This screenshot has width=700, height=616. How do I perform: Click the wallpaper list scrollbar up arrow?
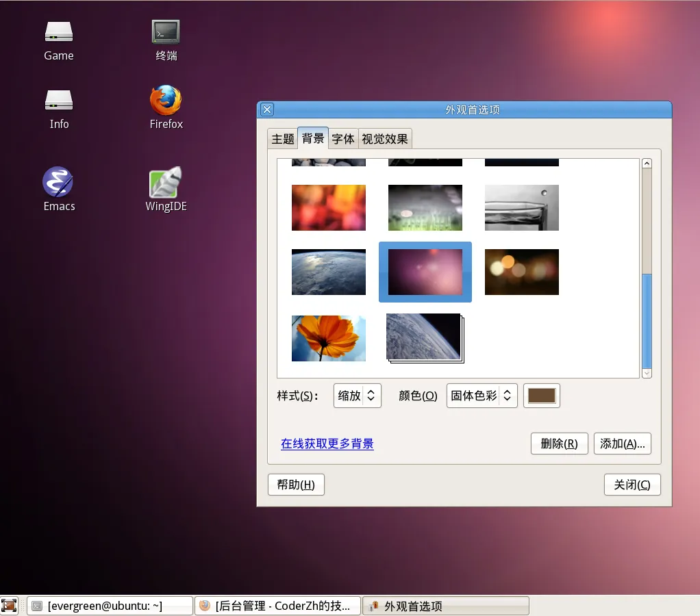coord(647,164)
